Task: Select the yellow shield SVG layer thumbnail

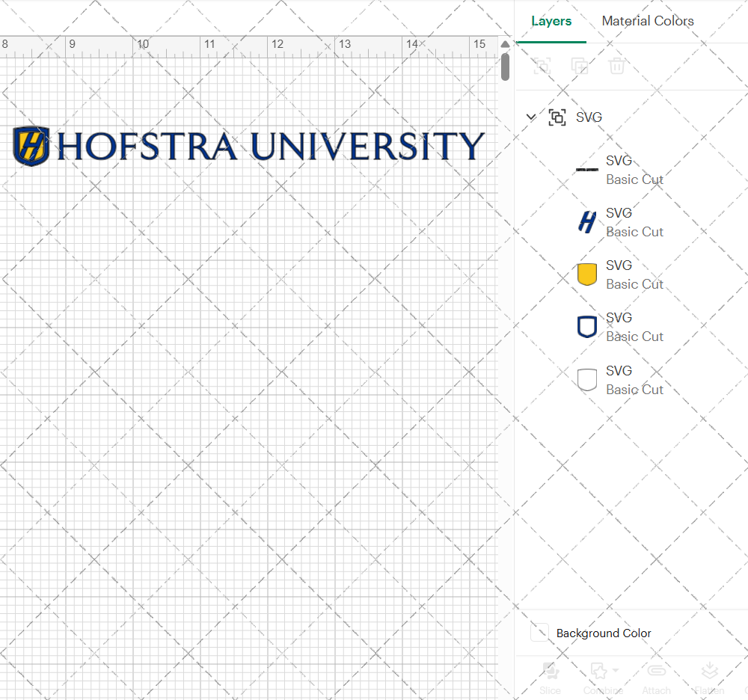Action: (x=587, y=274)
